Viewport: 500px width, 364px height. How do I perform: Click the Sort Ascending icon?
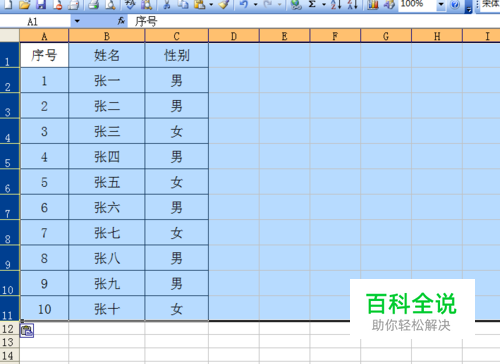tap(336, 4)
